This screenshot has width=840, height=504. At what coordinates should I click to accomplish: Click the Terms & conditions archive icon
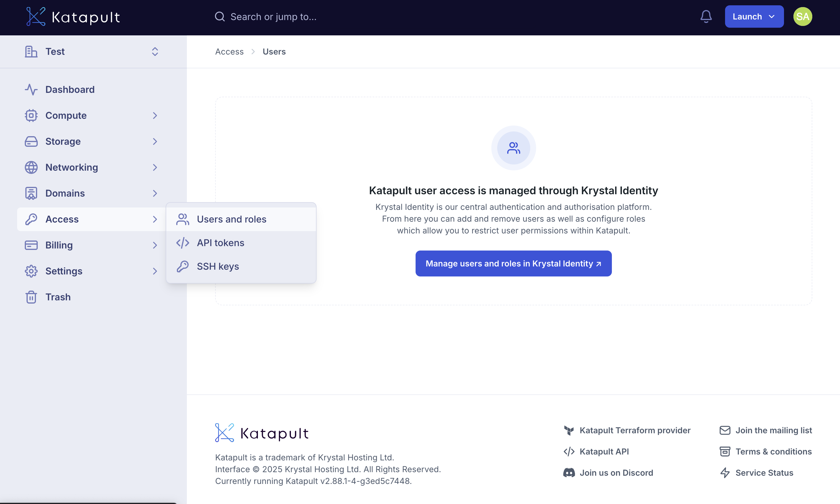(724, 452)
